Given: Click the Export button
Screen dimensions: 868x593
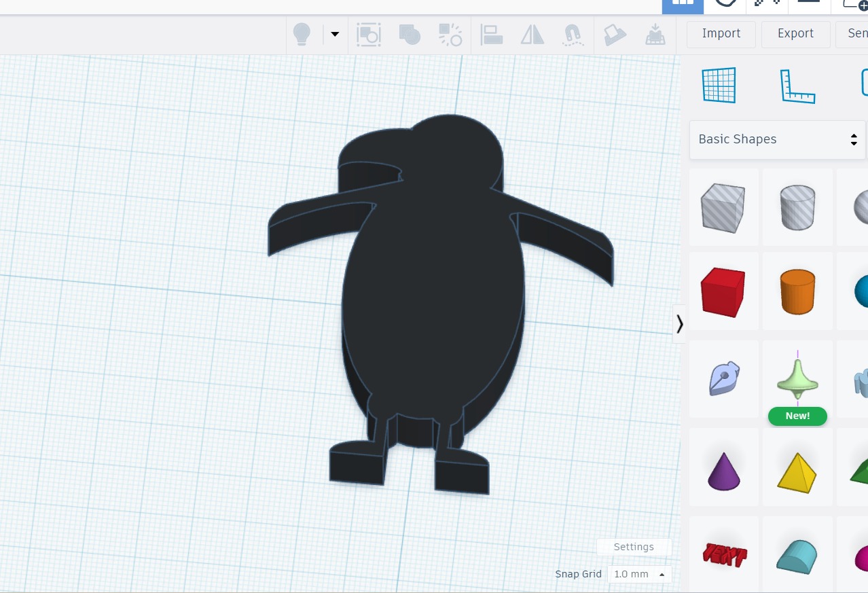Looking at the screenshot, I should (x=795, y=34).
